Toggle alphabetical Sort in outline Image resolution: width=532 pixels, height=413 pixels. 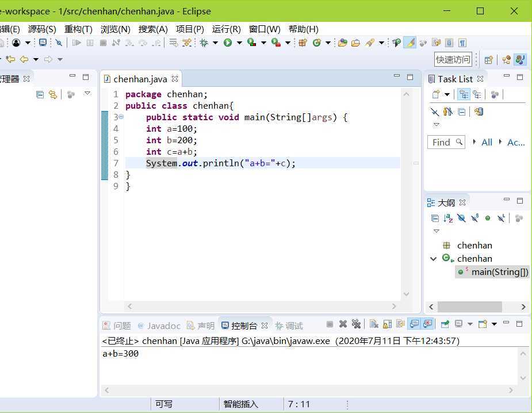click(x=448, y=218)
